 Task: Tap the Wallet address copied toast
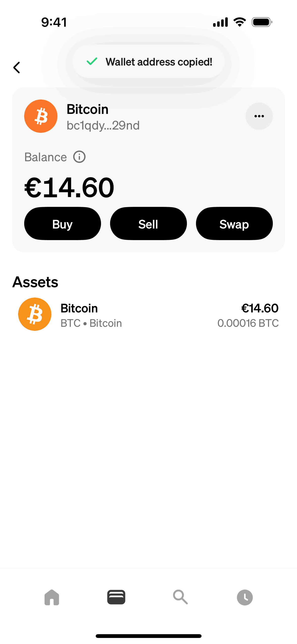tap(149, 62)
